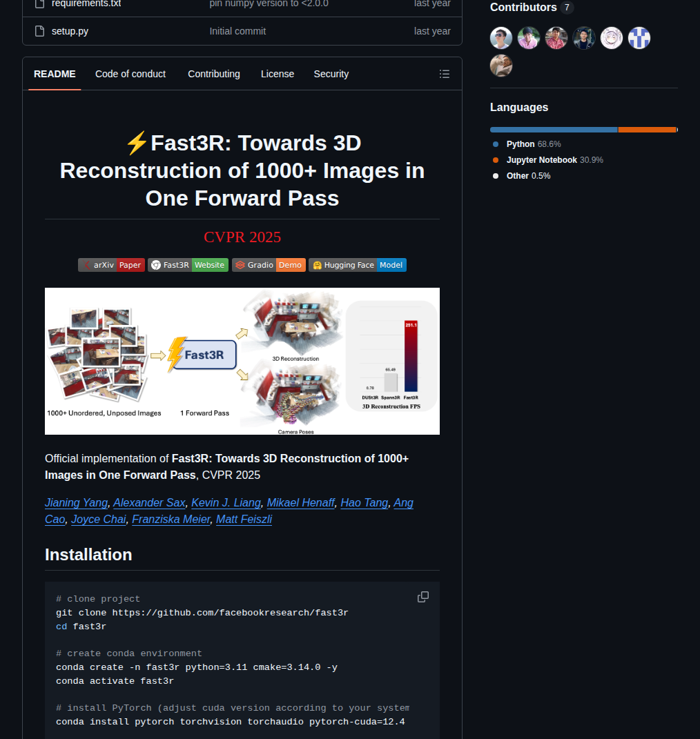The height and width of the screenshot is (739, 700).
Task: Visit Hao Tang's author link
Action: click(364, 503)
